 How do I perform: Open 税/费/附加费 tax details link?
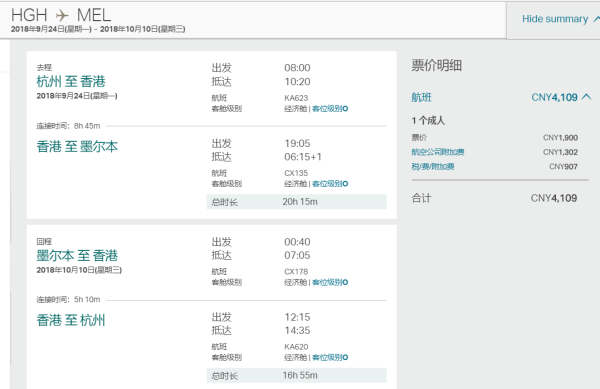(433, 166)
